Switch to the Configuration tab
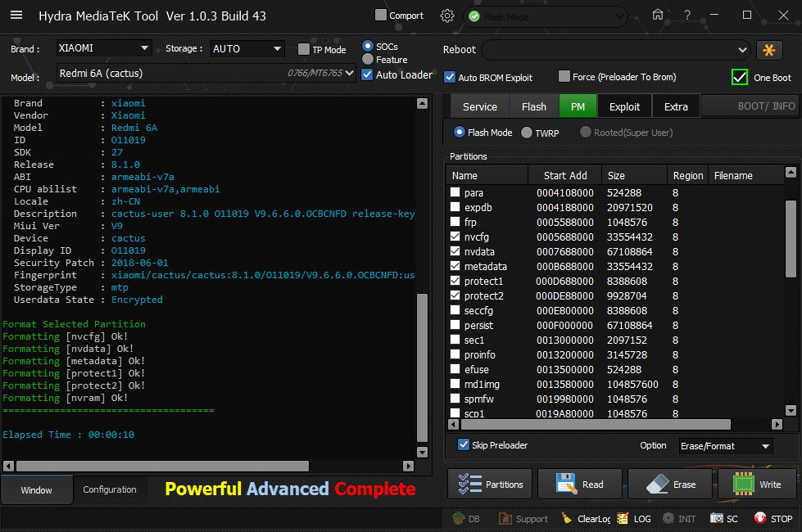 click(x=110, y=489)
